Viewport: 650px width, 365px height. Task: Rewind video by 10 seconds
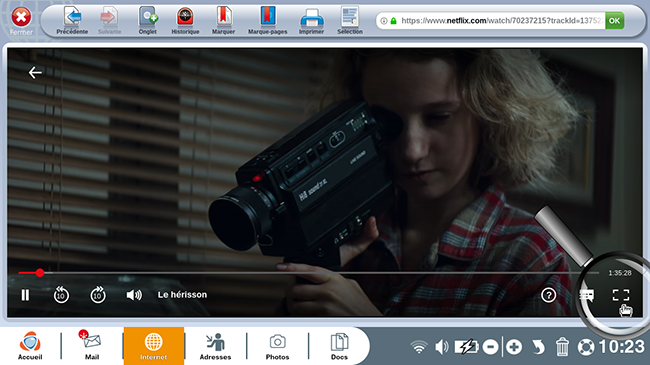(x=61, y=295)
